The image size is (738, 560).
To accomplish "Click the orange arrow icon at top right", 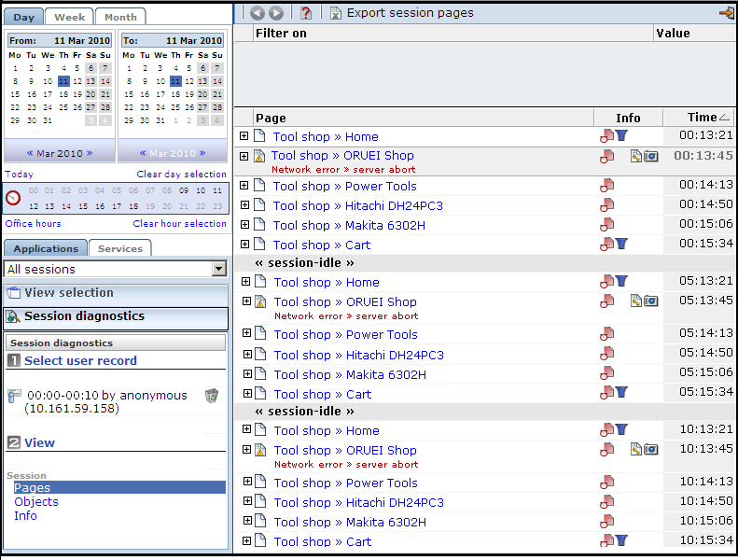I will 727,13.
